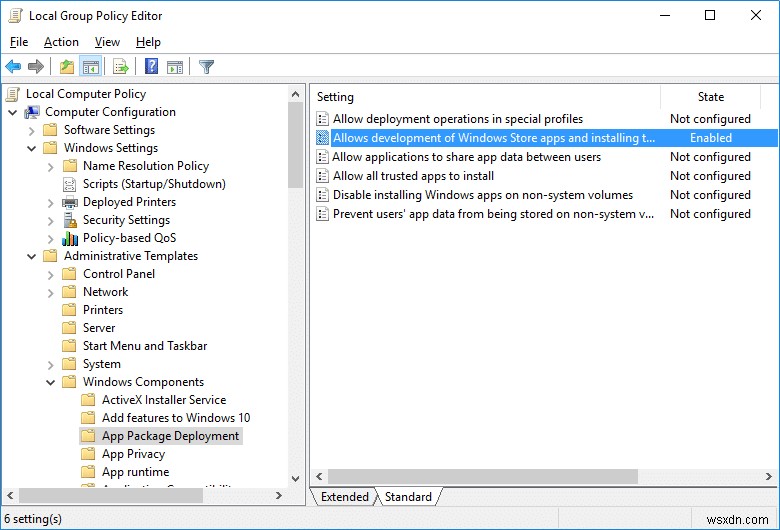
Task: Select the Network folder in tree
Action: (105, 292)
